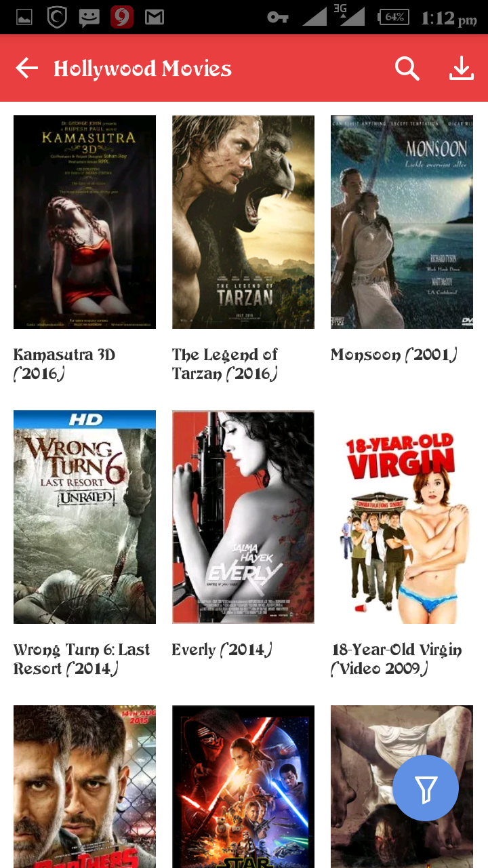This screenshot has width=488, height=868.
Task: Tap the message notification status icon
Action: click(89, 18)
